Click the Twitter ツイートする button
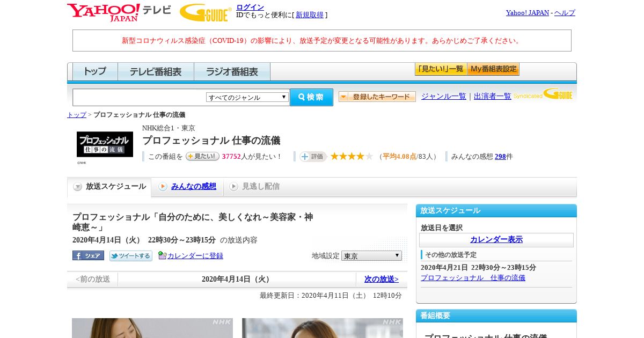The height and width of the screenshot is (338, 644). tap(131, 256)
